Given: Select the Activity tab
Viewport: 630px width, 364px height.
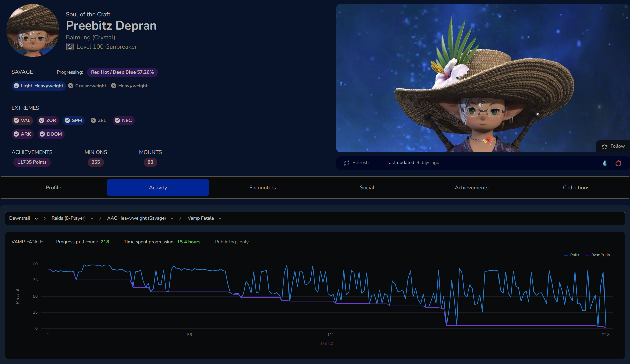Looking at the screenshot, I should point(158,188).
